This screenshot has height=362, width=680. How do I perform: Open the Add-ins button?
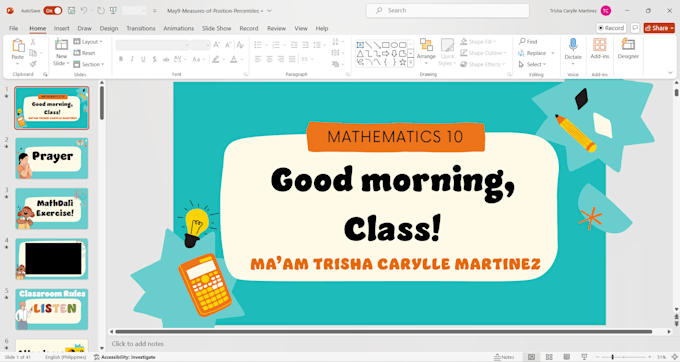(x=600, y=48)
